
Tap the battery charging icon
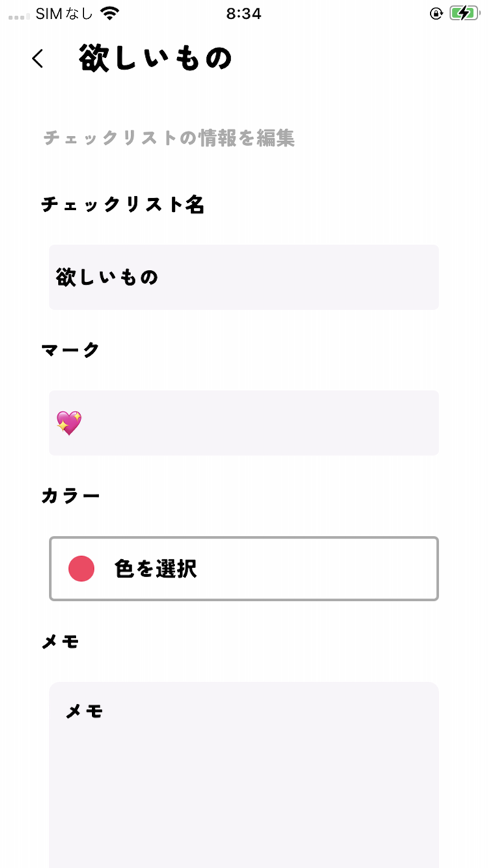pos(464,13)
